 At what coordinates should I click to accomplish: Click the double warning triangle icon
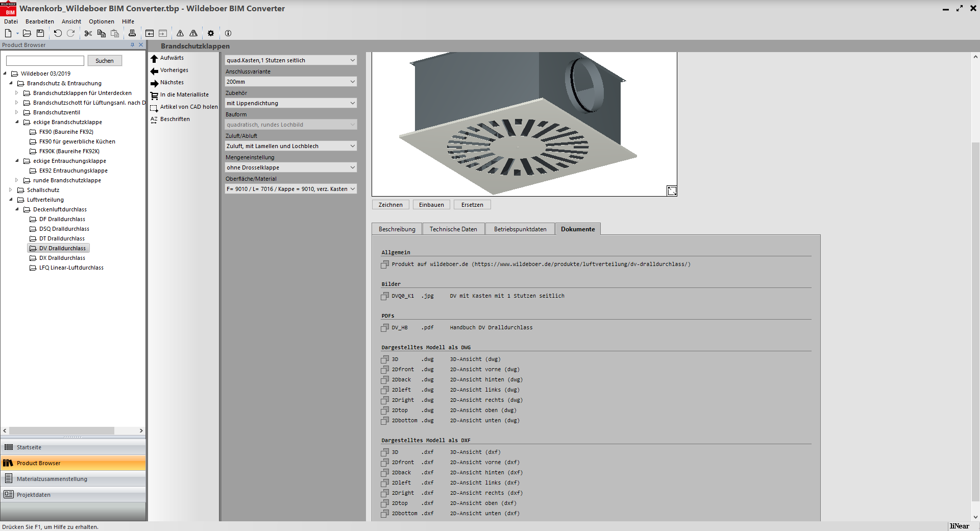[x=193, y=33]
